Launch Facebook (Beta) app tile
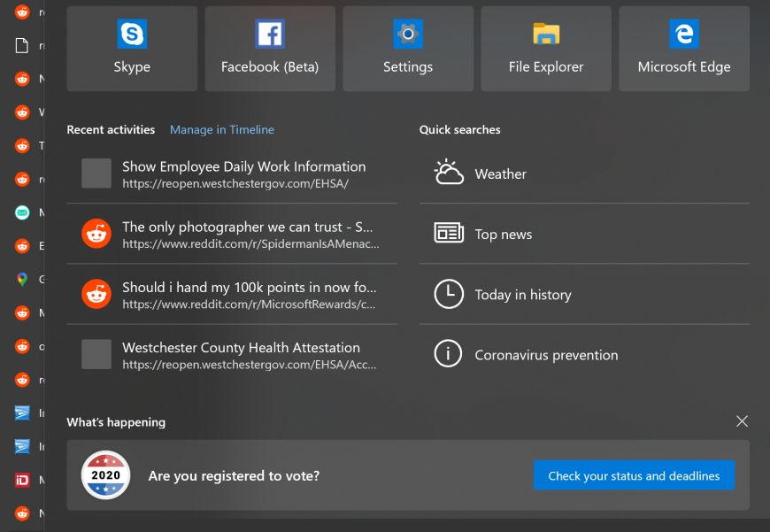The width and height of the screenshot is (770, 532). pyautogui.click(x=270, y=48)
